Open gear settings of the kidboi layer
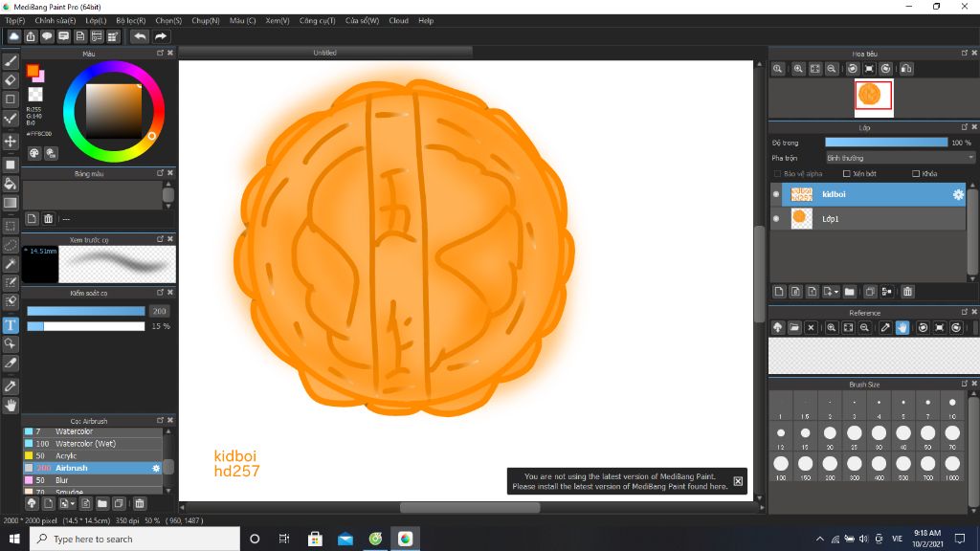The height and width of the screenshot is (551, 980). click(x=958, y=194)
